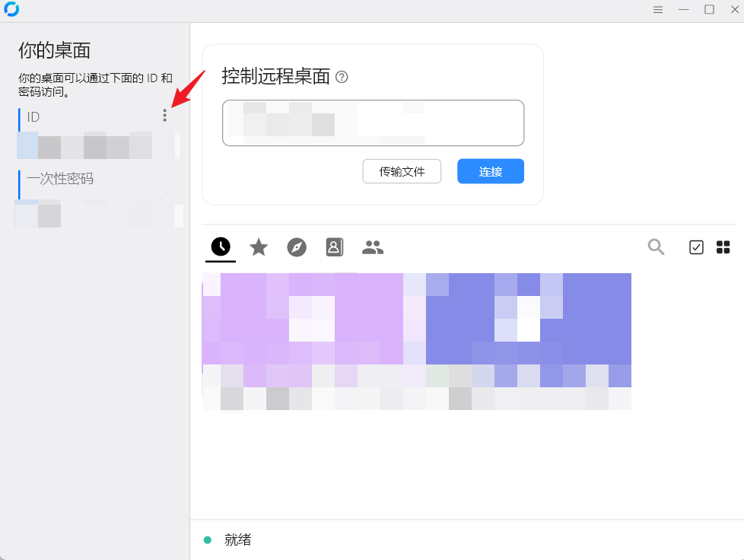Toggle multi-select mode with the checkbox icon
This screenshot has height=560, width=744.
[x=695, y=247]
